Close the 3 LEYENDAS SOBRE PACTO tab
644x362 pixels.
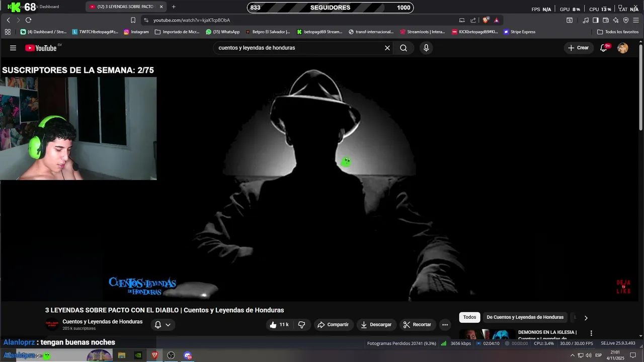pyautogui.click(x=161, y=7)
